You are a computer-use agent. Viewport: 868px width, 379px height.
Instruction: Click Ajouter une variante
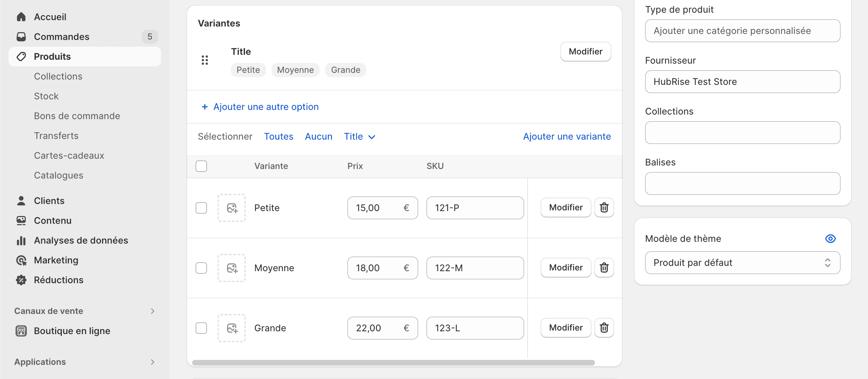566,136
